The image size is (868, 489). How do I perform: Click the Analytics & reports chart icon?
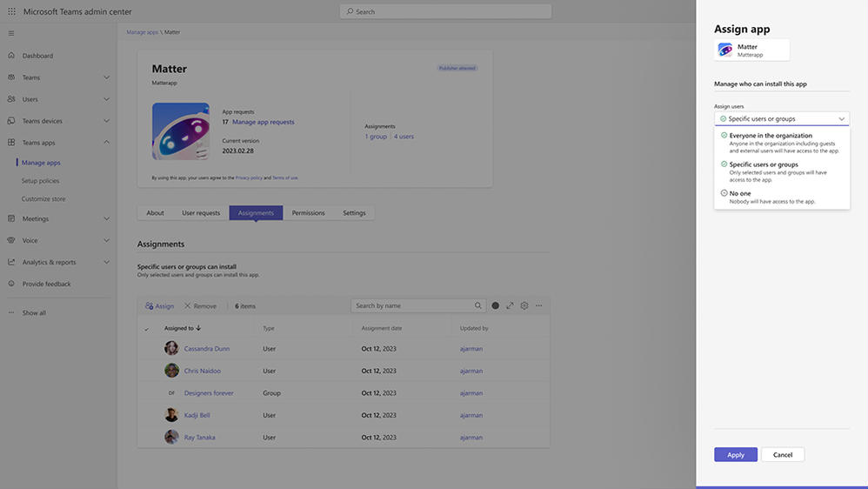[11, 262]
